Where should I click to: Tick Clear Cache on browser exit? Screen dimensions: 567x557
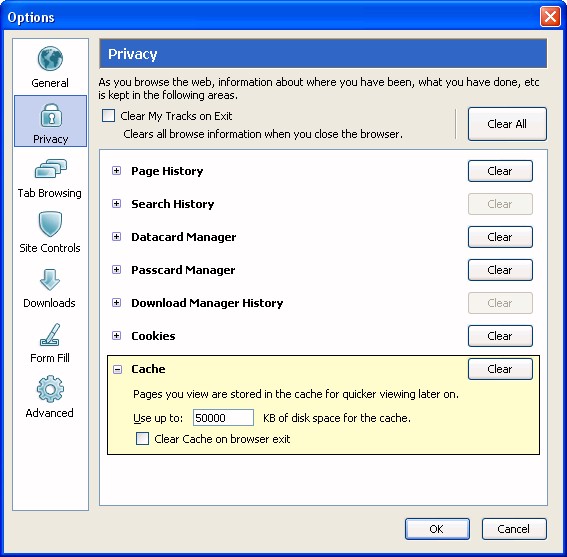[x=142, y=439]
